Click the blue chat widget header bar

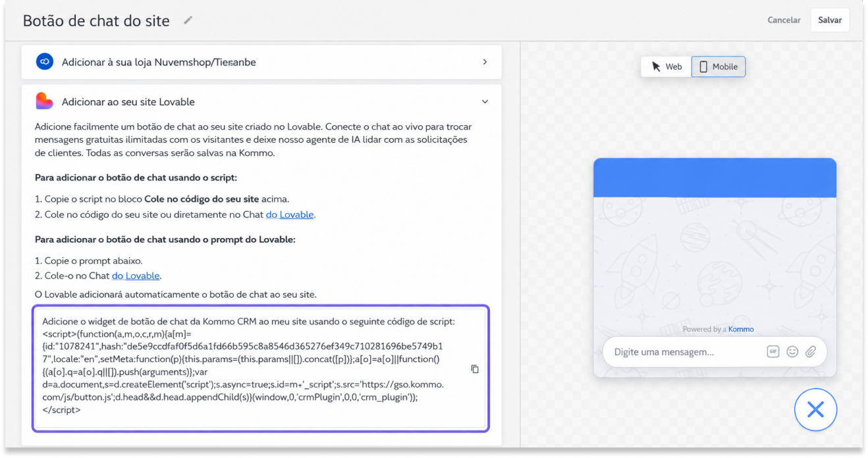tap(715, 178)
